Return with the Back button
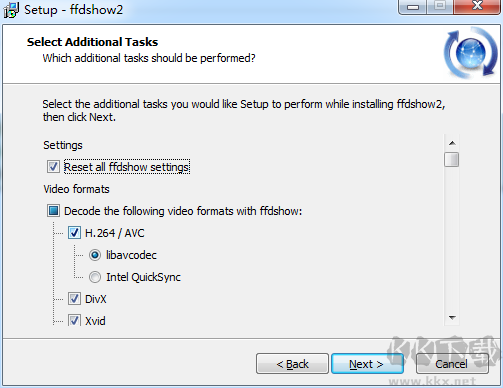The height and width of the screenshot is (388, 503). 292,364
